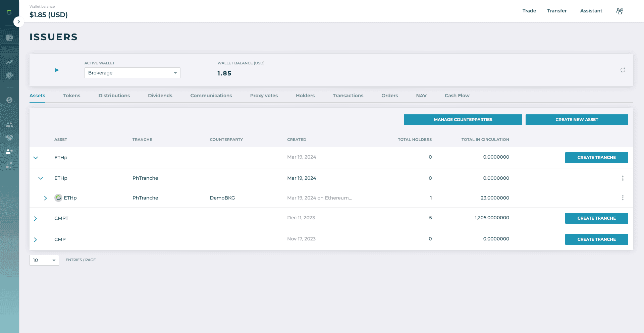The image size is (644, 333).
Task: Click the 1,205.0000000 circulation value
Action: (x=492, y=218)
